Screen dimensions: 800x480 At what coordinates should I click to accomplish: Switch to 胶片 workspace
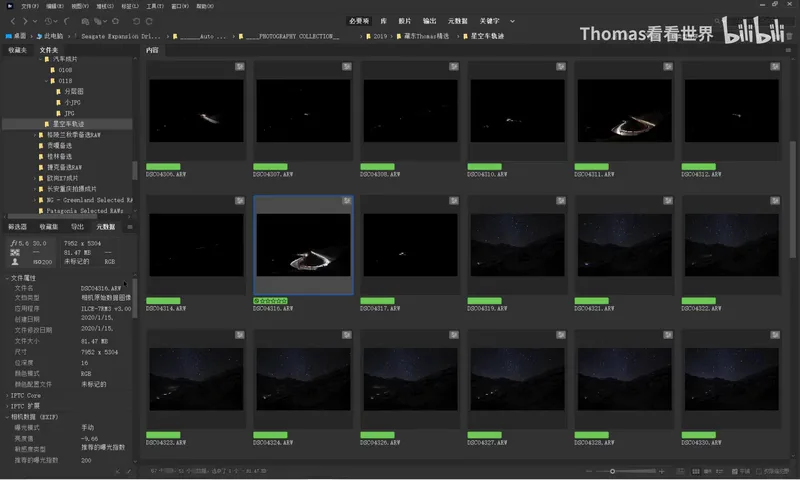click(405, 21)
